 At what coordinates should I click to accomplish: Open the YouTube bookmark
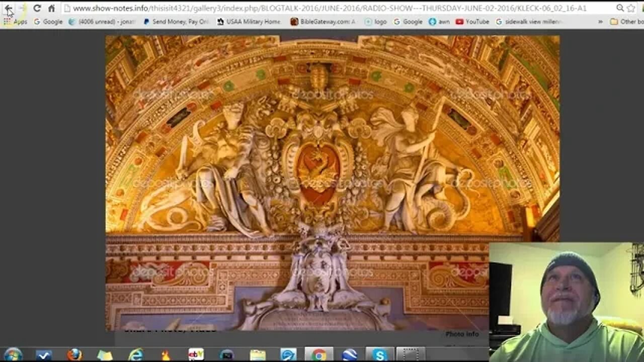tap(472, 22)
